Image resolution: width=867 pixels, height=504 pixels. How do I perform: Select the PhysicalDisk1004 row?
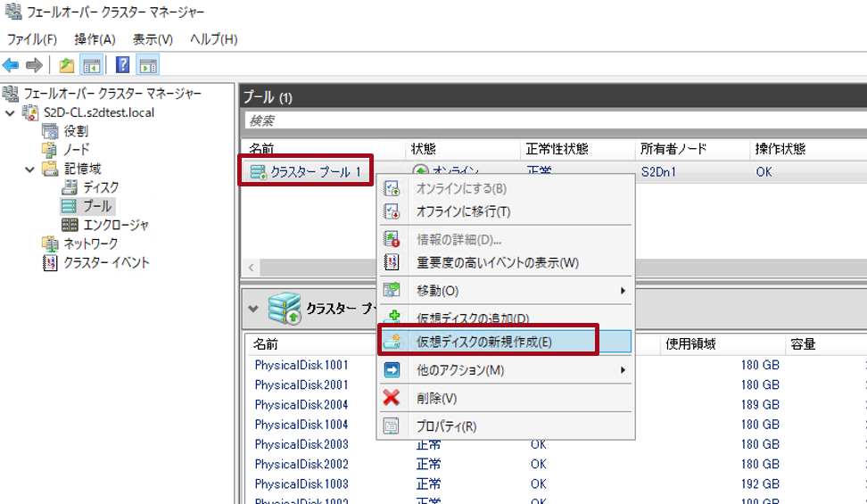pos(301,425)
